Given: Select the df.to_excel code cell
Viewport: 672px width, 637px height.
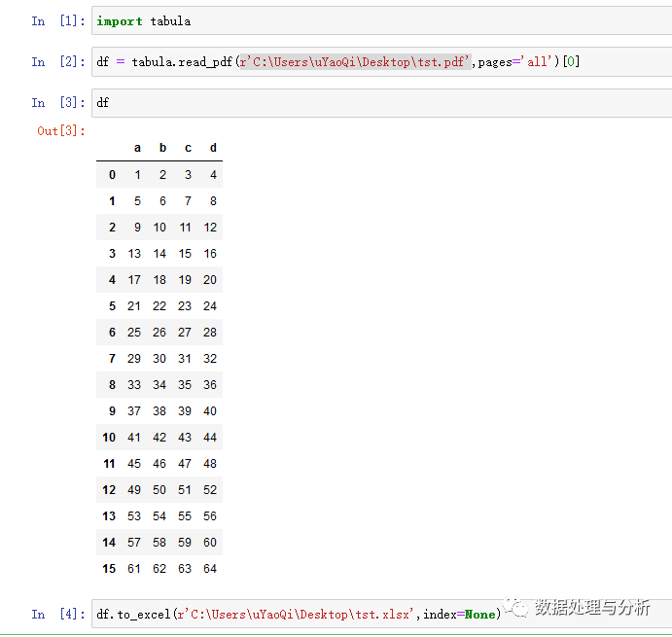Looking at the screenshot, I should 381,615.
